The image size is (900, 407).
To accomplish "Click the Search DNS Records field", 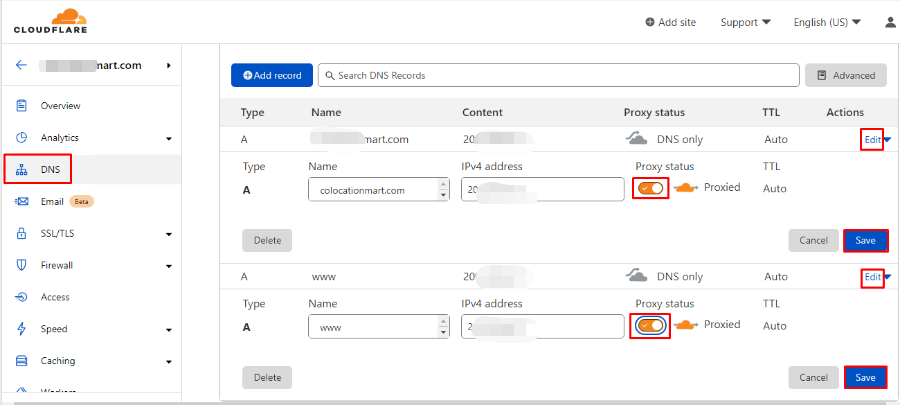I will [x=560, y=75].
